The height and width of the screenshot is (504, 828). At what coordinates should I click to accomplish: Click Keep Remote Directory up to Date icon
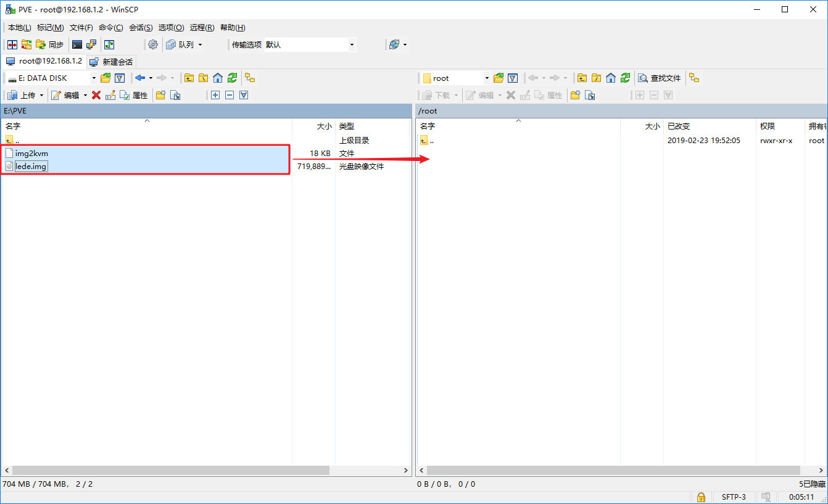(27, 44)
